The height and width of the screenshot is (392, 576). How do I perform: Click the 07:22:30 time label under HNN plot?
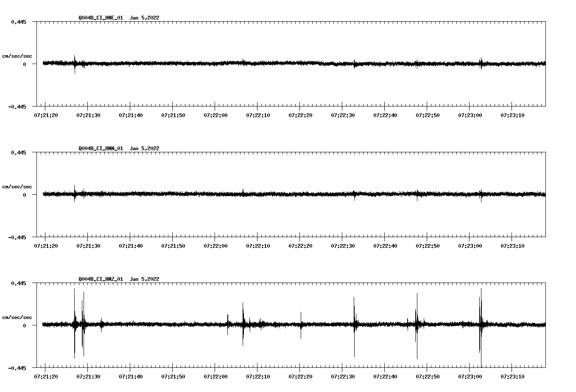click(343, 246)
